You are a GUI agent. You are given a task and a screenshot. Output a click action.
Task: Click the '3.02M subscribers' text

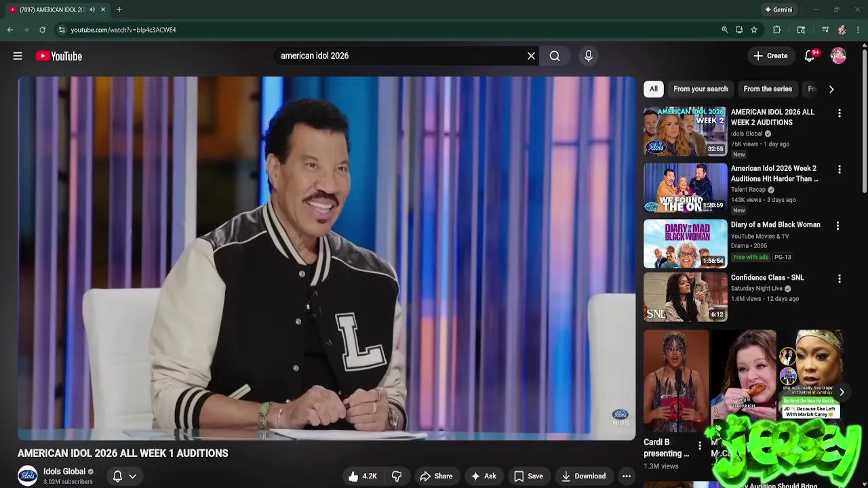coord(68,482)
